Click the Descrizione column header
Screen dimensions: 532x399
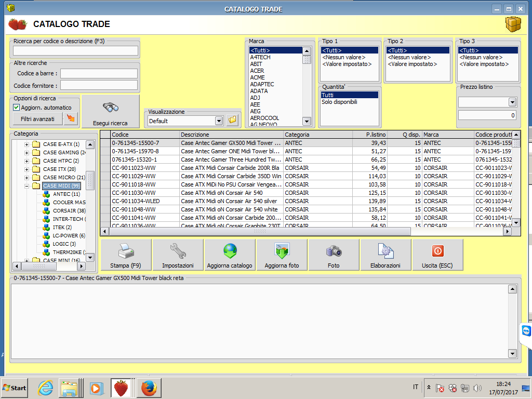coord(231,135)
